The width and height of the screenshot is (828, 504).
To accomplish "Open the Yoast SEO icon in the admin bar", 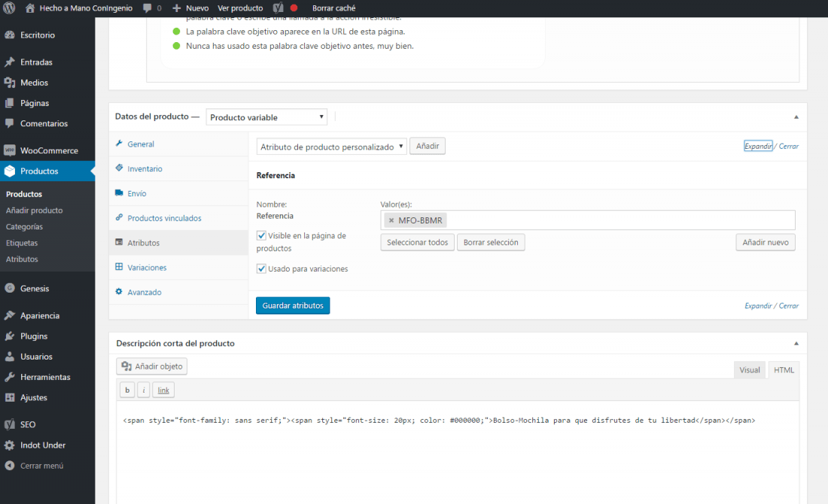I will pyautogui.click(x=278, y=8).
